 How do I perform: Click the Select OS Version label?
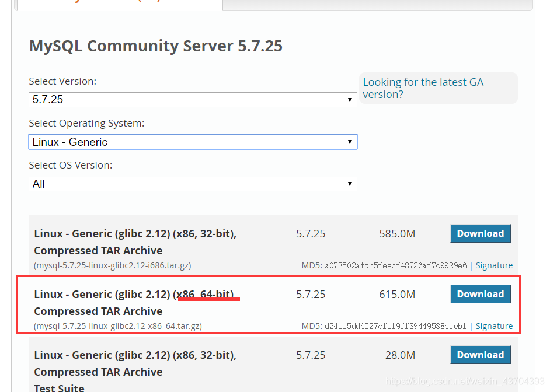(x=71, y=165)
